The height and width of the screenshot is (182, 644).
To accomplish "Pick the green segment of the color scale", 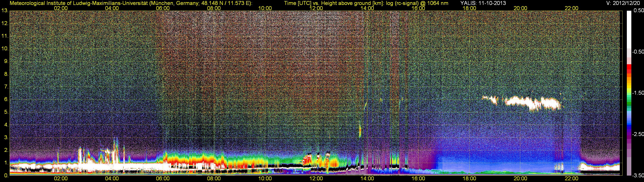I will point(629,103).
